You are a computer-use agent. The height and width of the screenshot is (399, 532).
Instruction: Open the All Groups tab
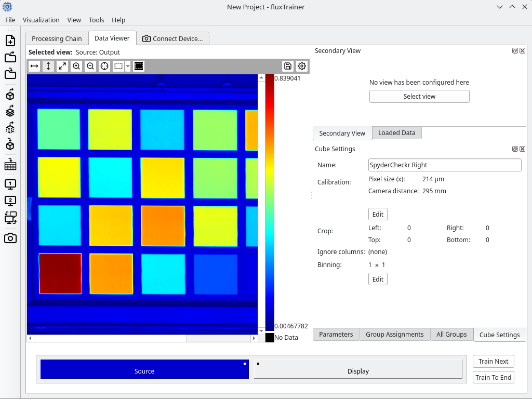tap(451, 334)
